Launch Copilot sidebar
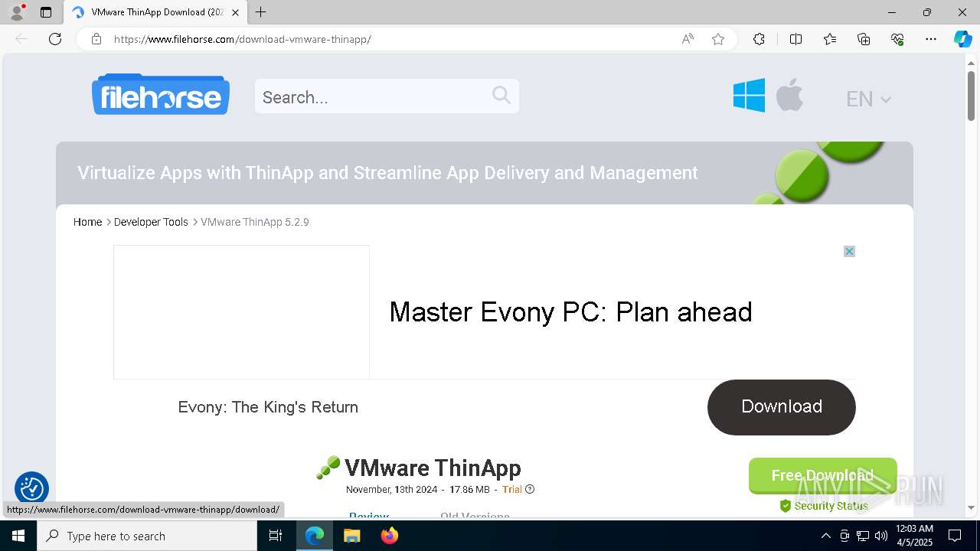 click(962, 39)
